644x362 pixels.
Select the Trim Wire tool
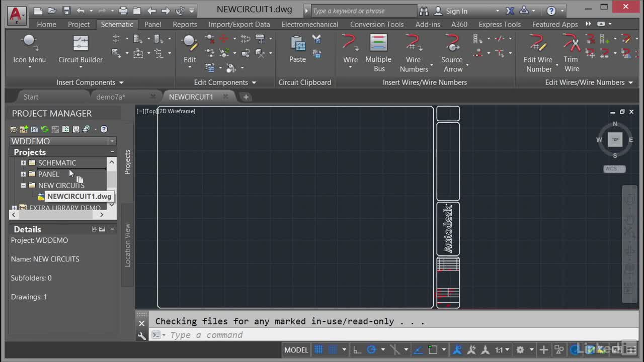571,53
